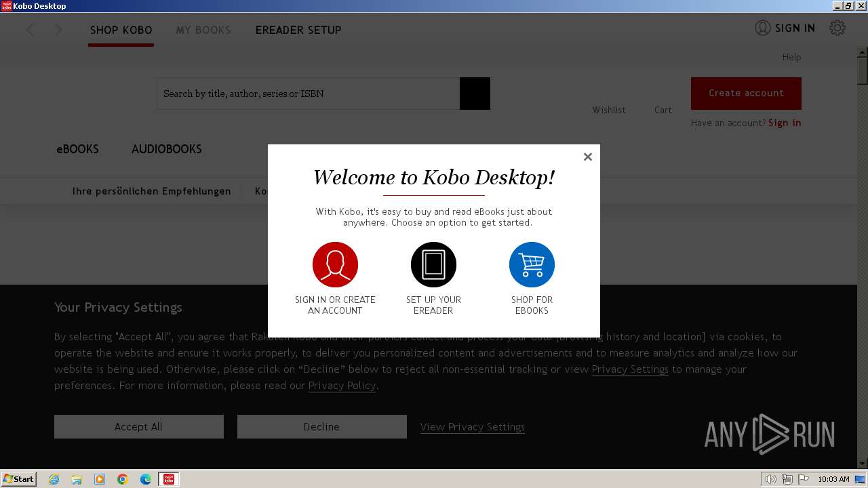Open the media player taskbar icon
Image resolution: width=868 pixels, height=488 pixels.
point(100,479)
